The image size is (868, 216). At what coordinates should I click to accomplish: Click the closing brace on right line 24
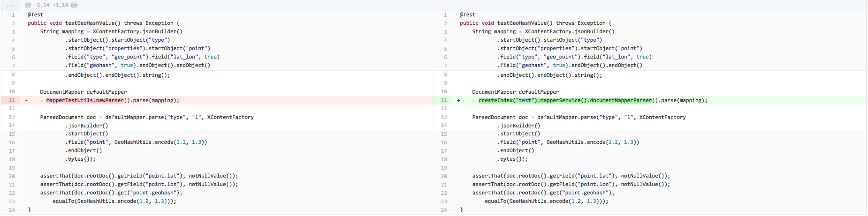coord(461,210)
